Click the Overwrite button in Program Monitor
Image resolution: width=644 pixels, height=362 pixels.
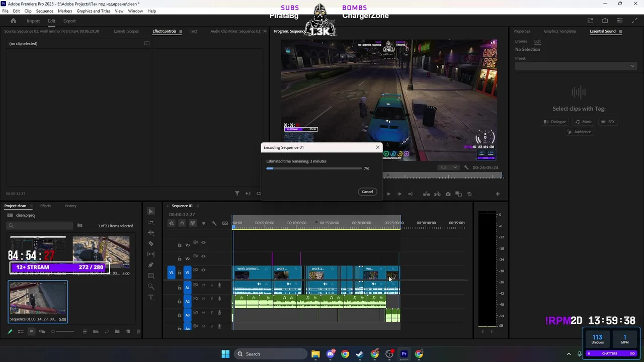click(x=437, y=194)
